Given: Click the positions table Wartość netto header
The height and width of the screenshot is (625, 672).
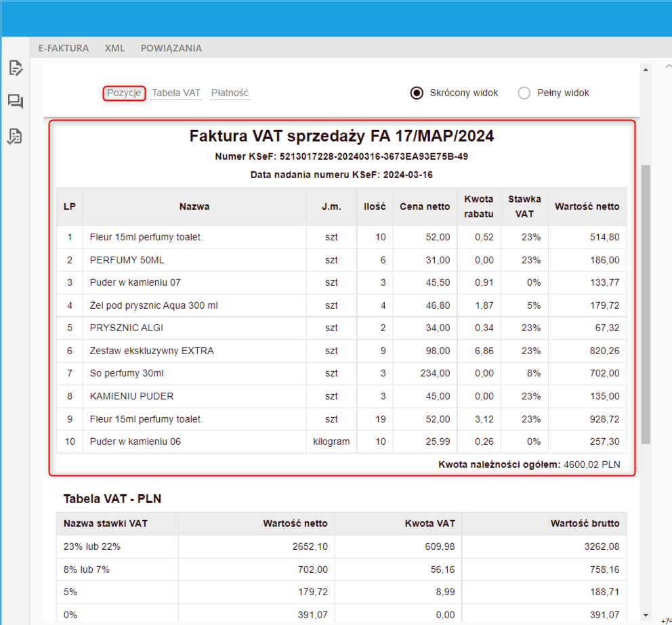Looking at the screenshot, I should coord(587,207).
